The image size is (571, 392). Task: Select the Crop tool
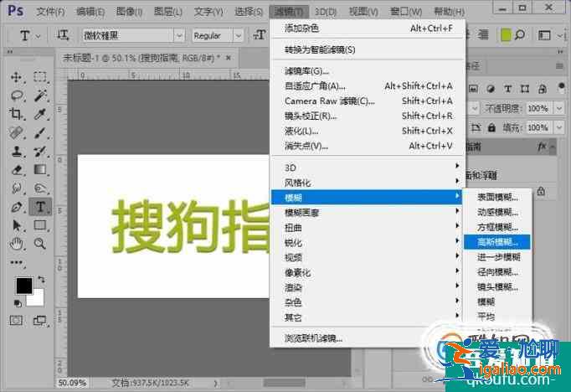16,114
